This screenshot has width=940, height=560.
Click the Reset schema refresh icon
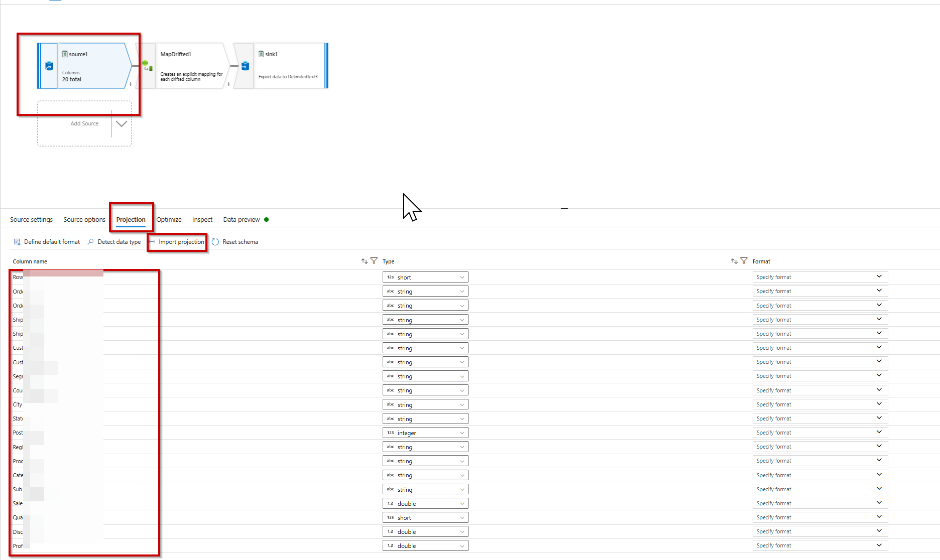pos(215,242)
